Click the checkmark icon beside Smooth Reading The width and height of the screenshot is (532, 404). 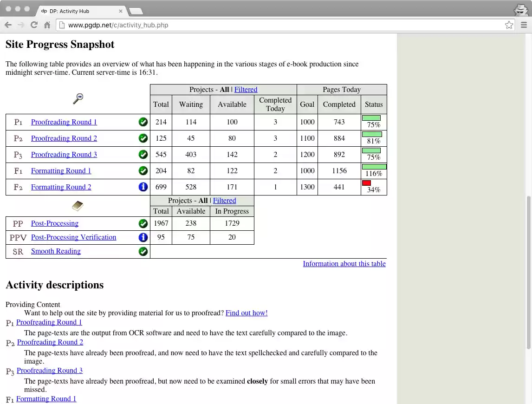[x=143, y=251]
